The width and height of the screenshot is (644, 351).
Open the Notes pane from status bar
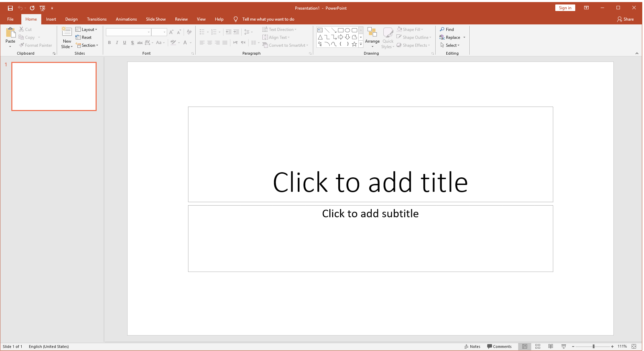tap(472, 347)
